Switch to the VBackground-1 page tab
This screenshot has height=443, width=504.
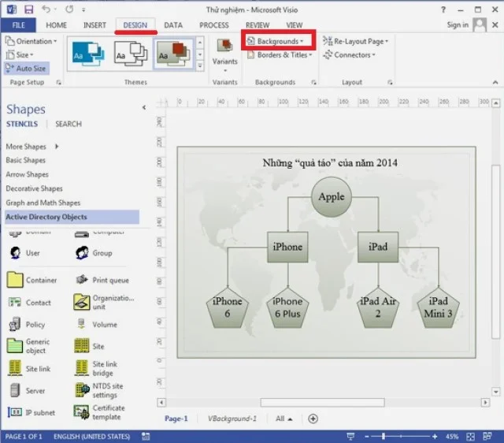pos(232,419)
